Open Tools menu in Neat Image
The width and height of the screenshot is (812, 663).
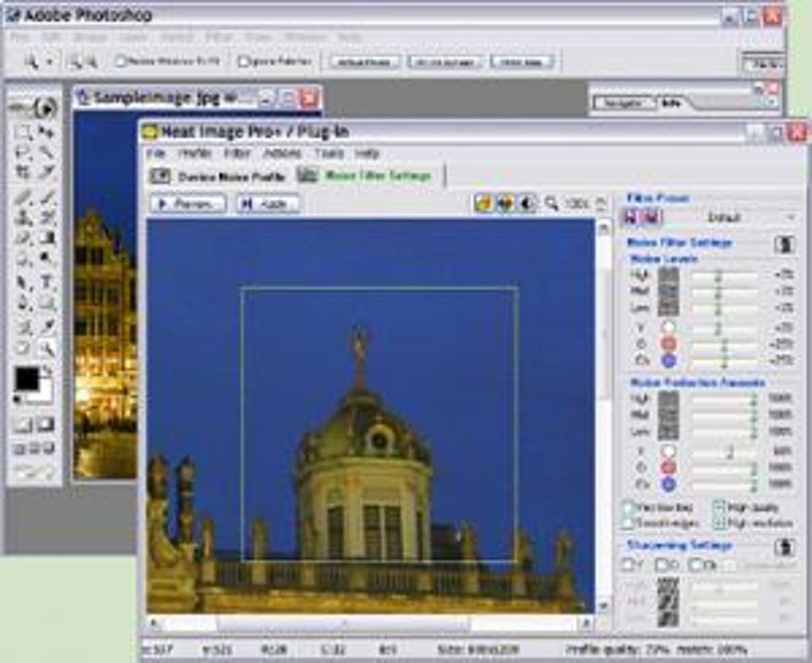pyautogui.click(x=330, y=154)
